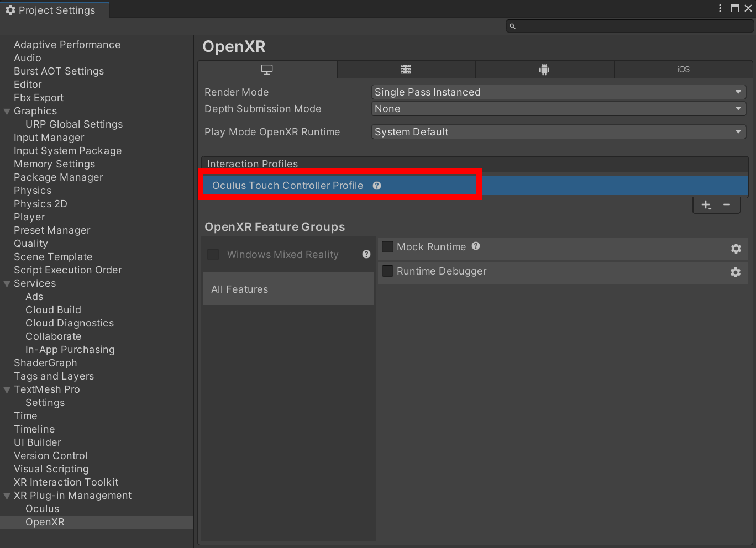This screenshot has width=756, height=548.
Task: Open Editor settings
Action: point(28,85)
